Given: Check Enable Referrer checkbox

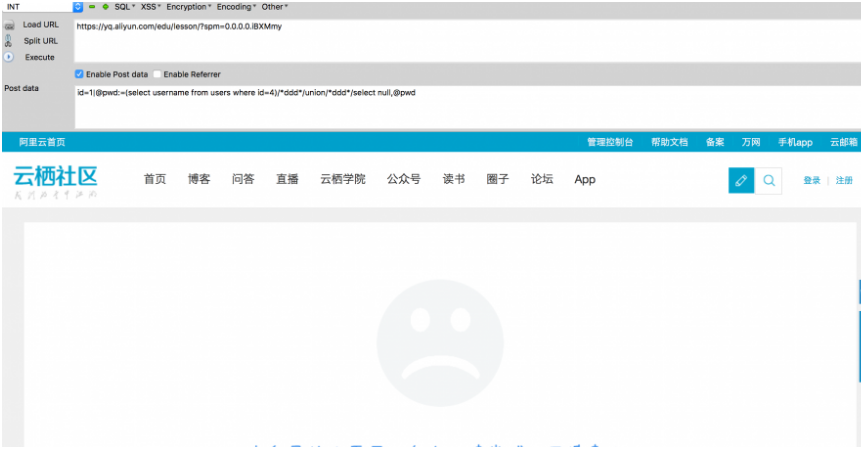Looking at the screenshot, I should coord(157,74).
